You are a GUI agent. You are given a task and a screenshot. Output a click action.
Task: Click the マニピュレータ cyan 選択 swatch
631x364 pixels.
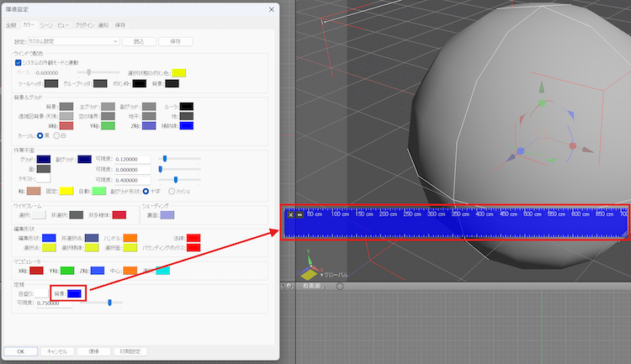[x=162, y=271]
